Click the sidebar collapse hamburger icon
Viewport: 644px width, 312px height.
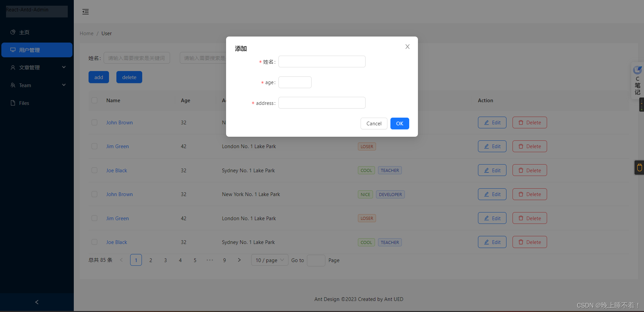coord(85,11)
